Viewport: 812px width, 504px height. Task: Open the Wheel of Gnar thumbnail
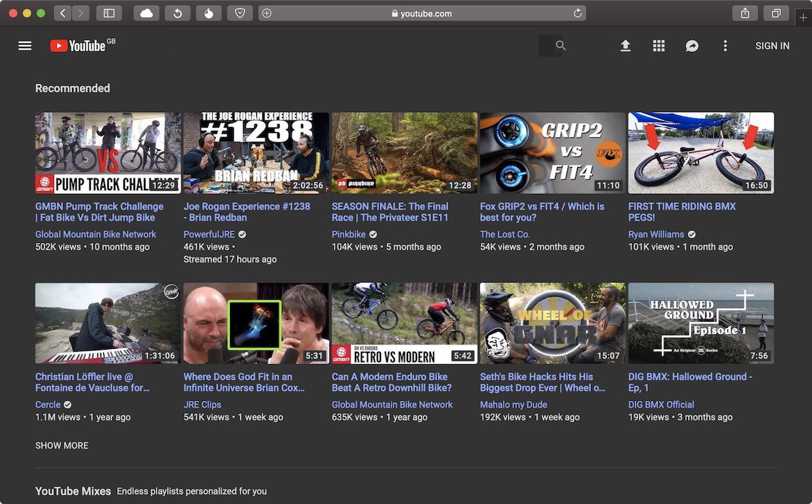tap(553, 323)
